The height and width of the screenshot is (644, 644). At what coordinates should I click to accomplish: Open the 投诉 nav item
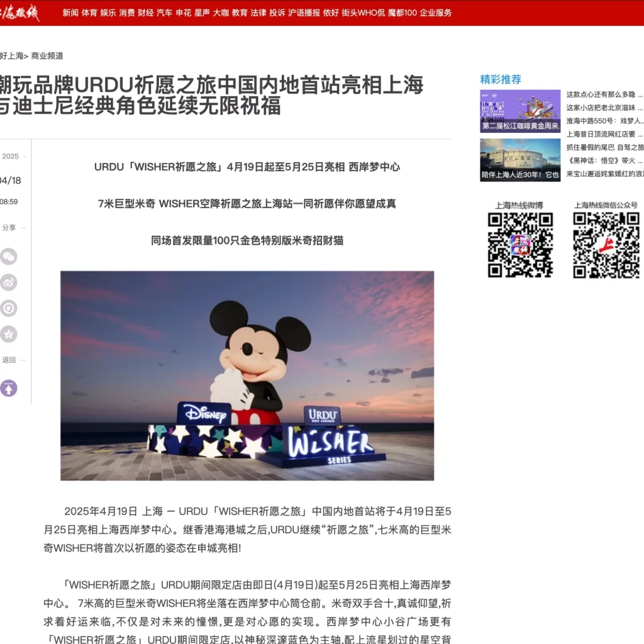pyautogui.click(x=277, y=13)
